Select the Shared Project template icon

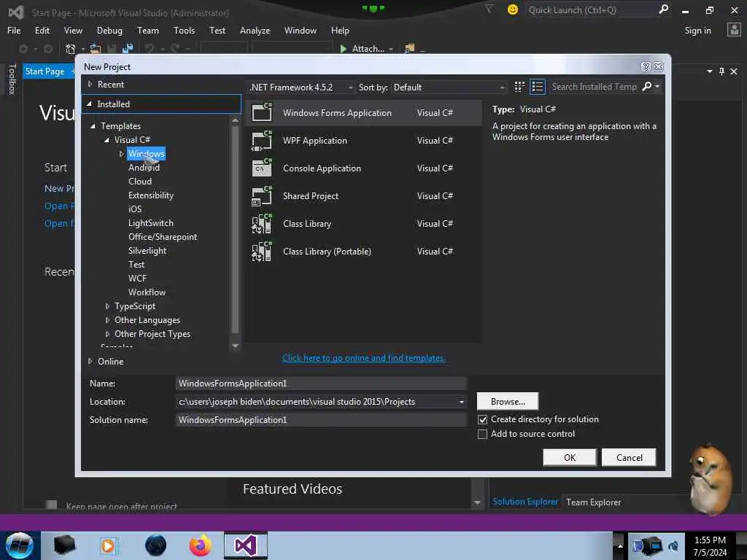pos(262,195)
